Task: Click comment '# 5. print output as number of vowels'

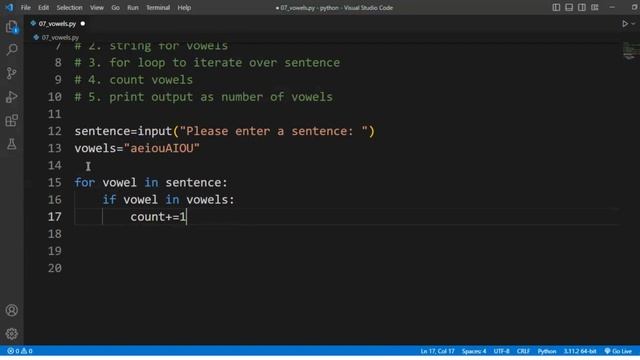Action: click(x=204, y=97)
